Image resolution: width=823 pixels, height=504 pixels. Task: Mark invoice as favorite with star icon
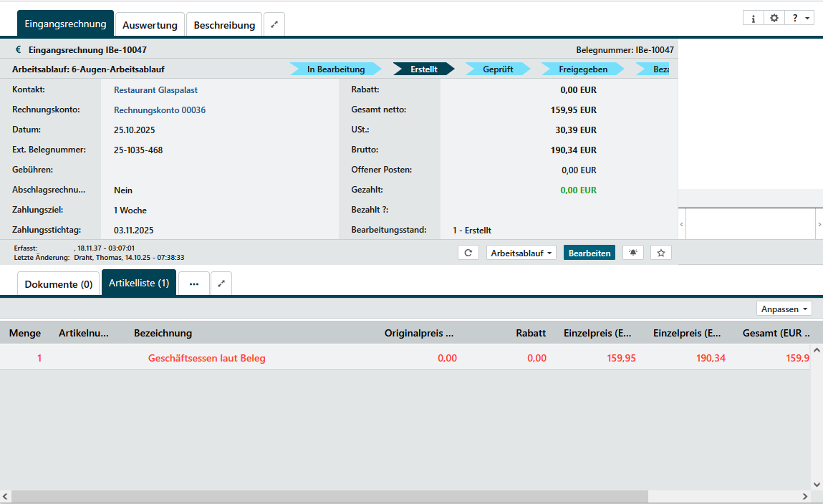coord(661,253)
